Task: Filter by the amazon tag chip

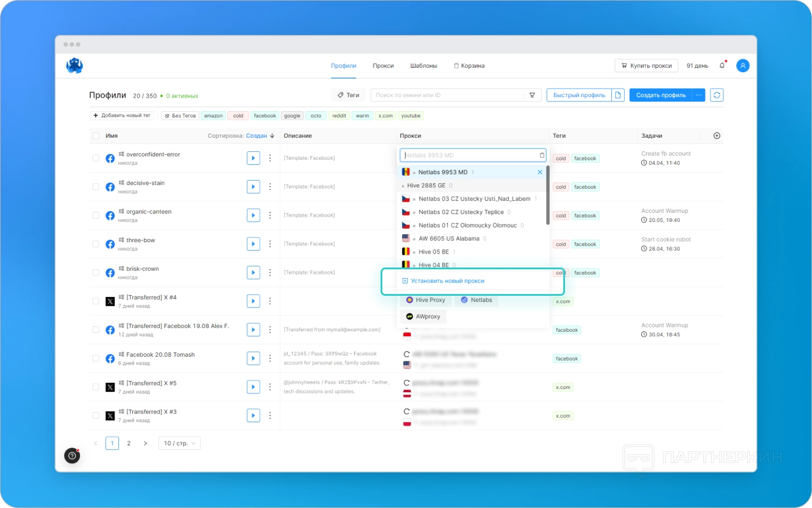Action: click(x=213, y=116)
